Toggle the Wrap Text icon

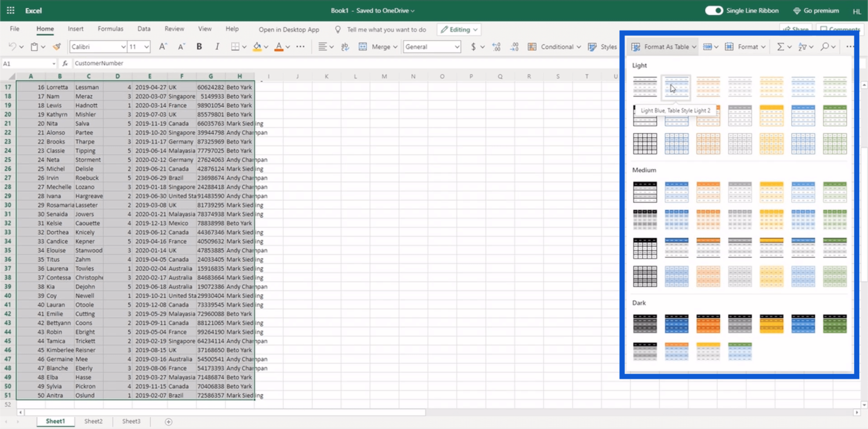coord(345,47)
